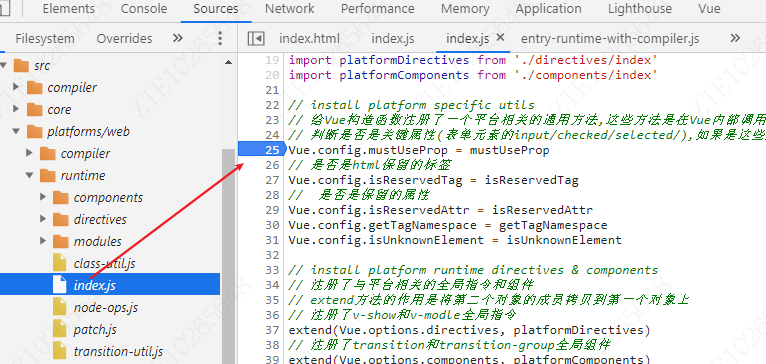Select the Filesystem navigator tab
Screen dimensions: 766x364
[x=45, y=39]
